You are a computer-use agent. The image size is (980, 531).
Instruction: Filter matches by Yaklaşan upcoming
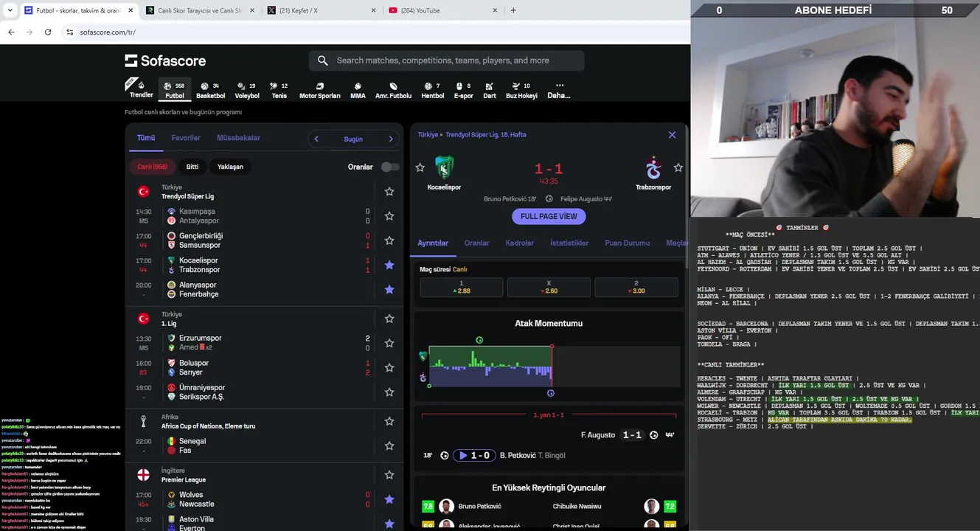point(230,167)
